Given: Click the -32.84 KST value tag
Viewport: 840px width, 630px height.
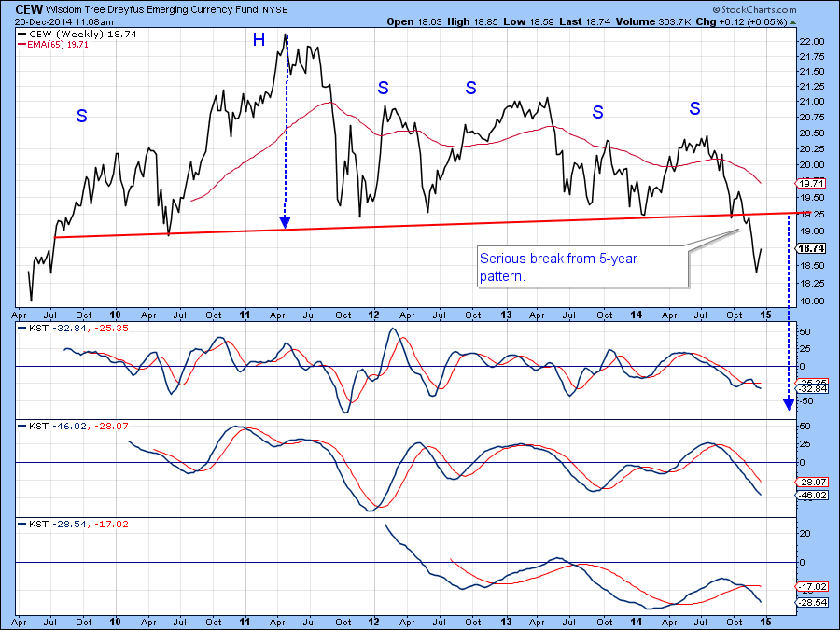Looking at the screenshot, I should [813, 389].
